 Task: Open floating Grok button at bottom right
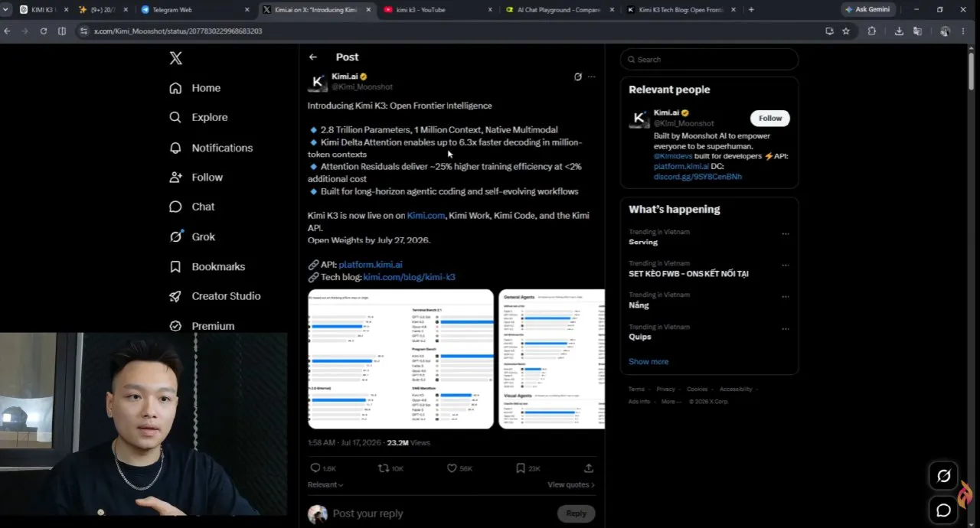pyautogui.click(x=943, y=476)
